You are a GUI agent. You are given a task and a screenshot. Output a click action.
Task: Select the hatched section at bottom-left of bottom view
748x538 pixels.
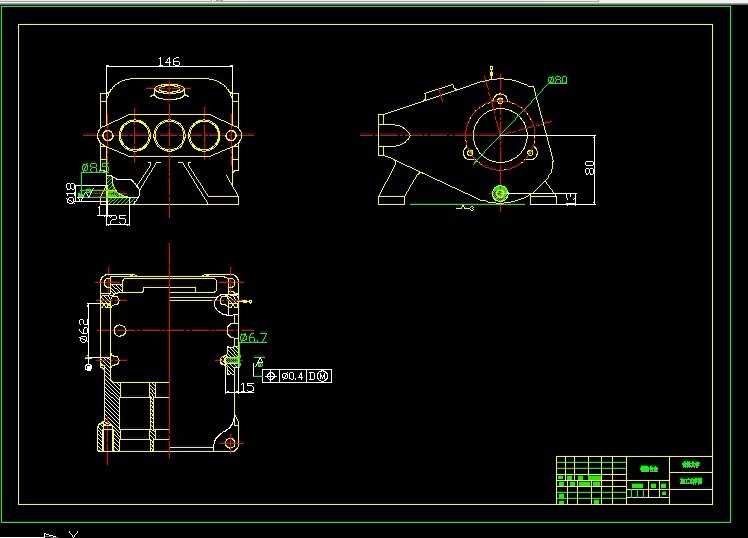108,436
